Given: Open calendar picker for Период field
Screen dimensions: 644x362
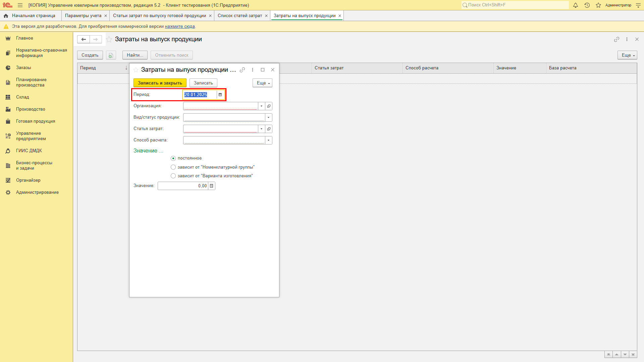Looking at the screenshot, I should 220,95.
